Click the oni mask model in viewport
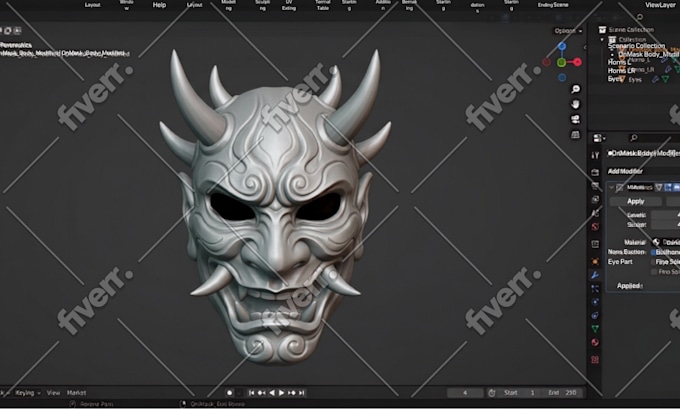680x409 pixels. click(275, 208)
